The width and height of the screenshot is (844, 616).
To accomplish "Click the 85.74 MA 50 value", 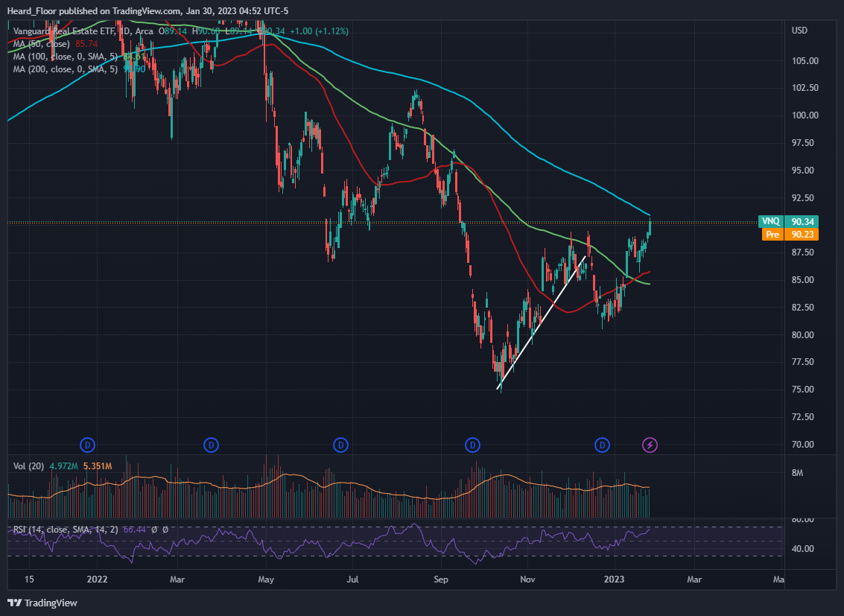I will [86, 44].
